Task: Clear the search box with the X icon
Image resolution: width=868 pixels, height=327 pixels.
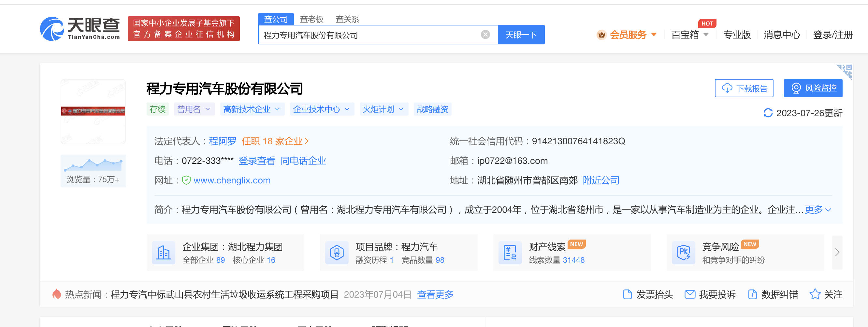Action: tap(485, 34)
